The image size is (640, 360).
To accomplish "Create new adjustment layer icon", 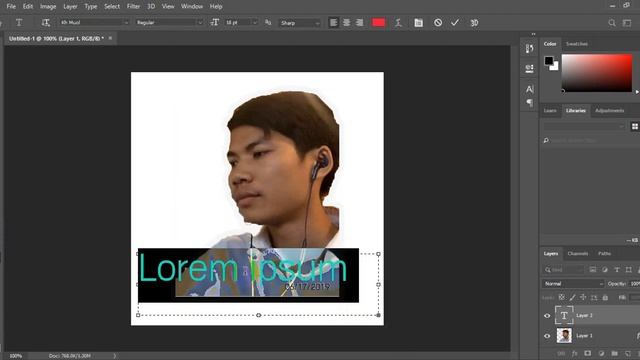I will (x=601, y=353).
